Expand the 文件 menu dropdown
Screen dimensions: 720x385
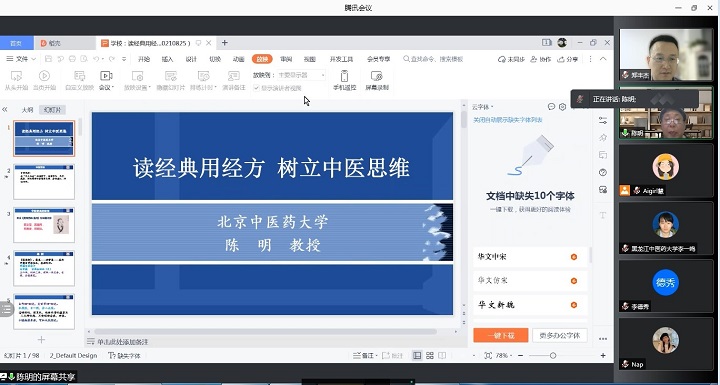click(21, 59)
